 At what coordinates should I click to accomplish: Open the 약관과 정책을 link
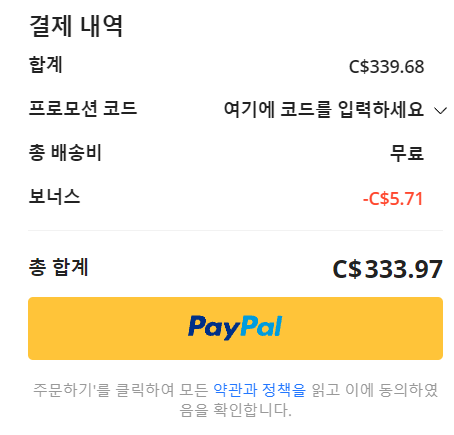click(x=259, y=390)
